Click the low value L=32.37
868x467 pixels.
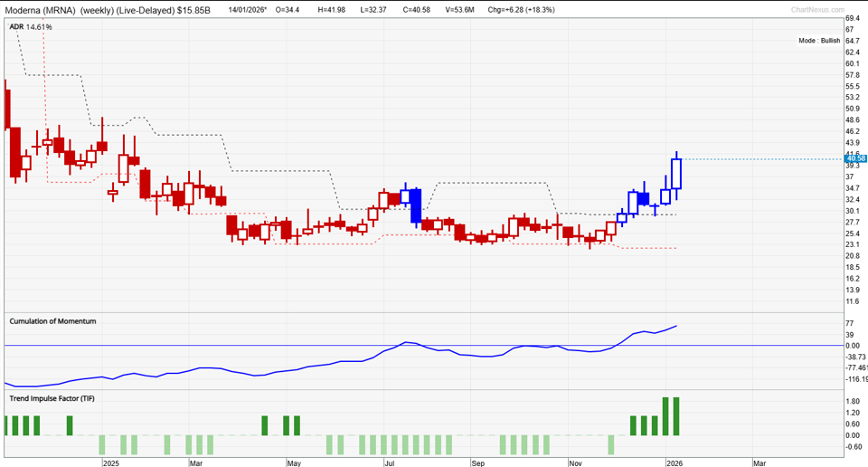click(373, 10)
